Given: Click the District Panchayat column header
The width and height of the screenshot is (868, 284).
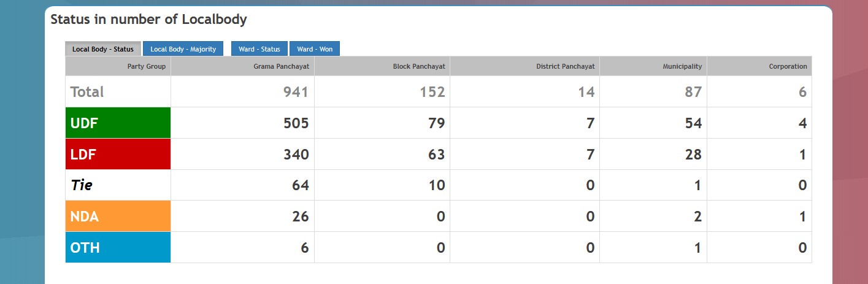Looking at the screenshot, I should 565,66.
